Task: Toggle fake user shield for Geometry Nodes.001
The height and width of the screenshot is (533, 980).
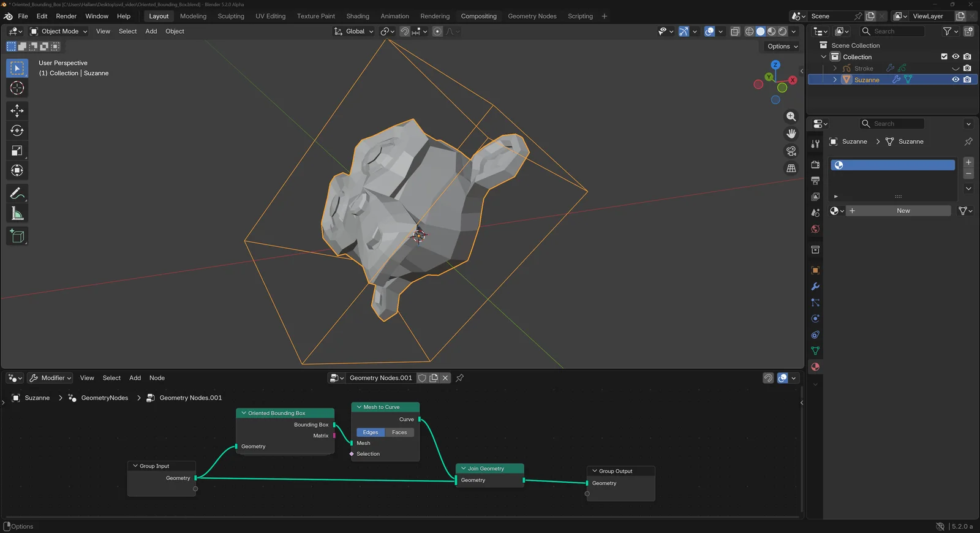Action: click(x=422, y=378)
